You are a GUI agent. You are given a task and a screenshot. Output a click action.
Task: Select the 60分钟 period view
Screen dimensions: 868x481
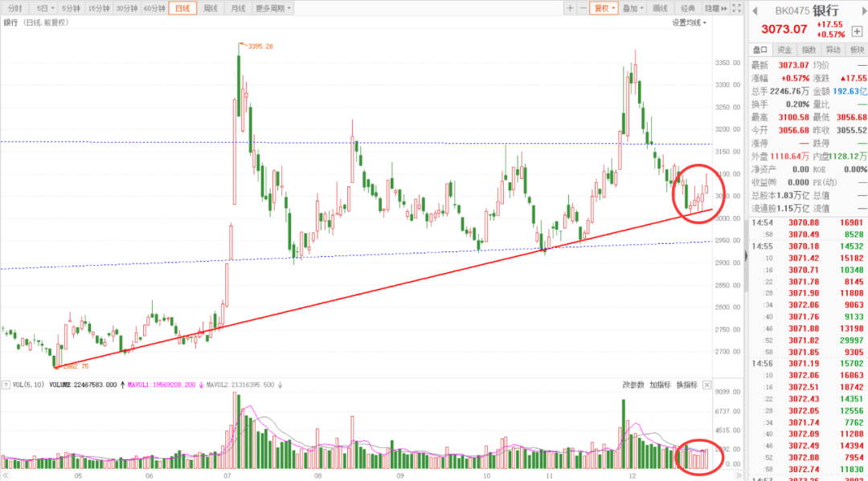(154, 8)
